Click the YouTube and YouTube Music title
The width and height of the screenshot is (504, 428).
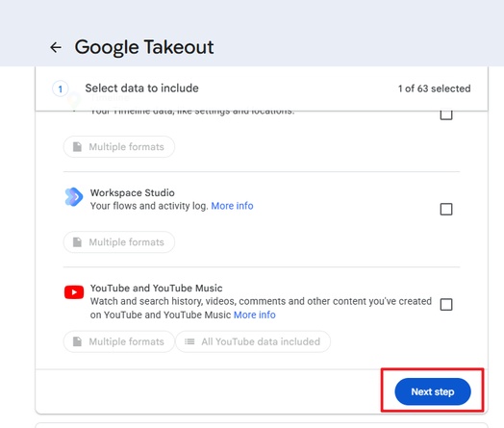[x=156, y=289]
